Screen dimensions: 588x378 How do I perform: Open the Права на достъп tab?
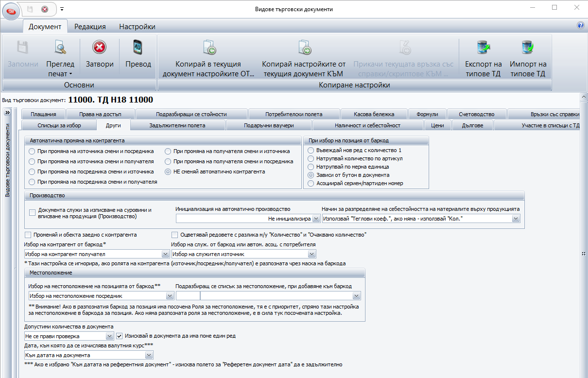pos(101,114)
